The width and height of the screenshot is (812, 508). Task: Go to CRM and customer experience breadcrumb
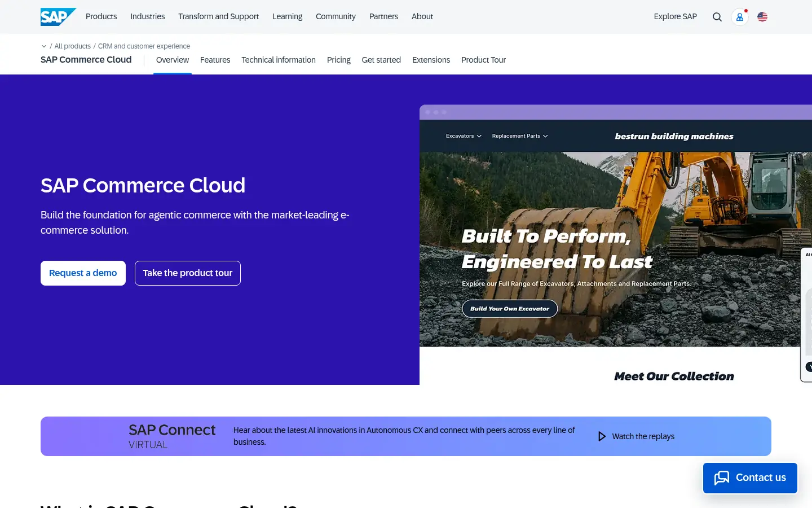coord(144,46)
